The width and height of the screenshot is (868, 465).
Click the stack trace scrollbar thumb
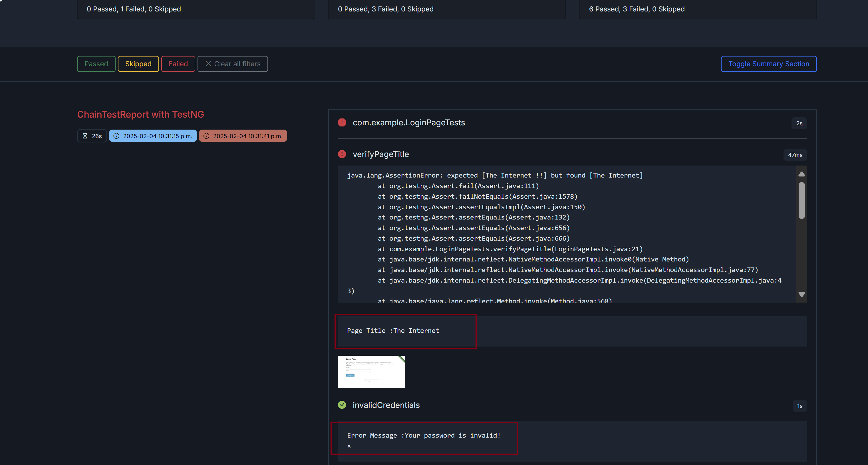point(801,200)
